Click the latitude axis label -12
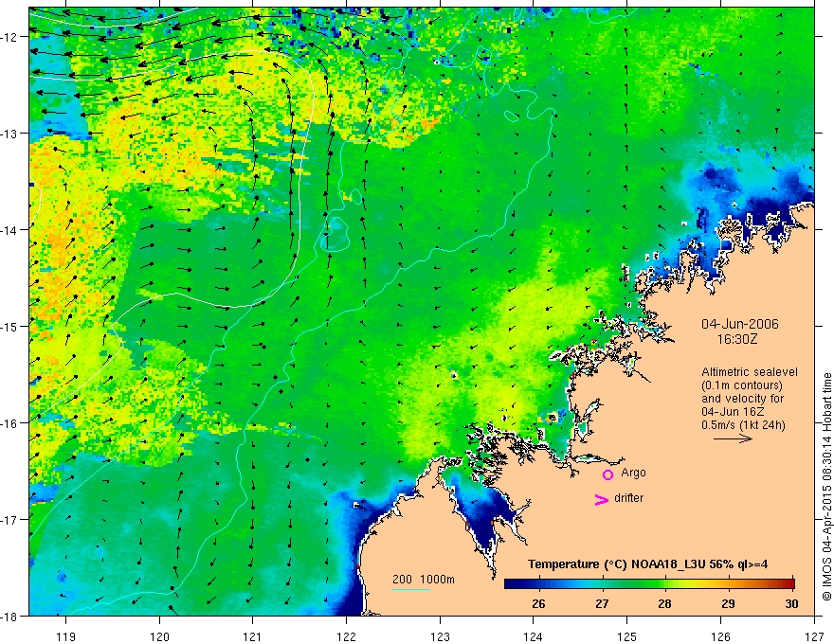 pos(10,37)
